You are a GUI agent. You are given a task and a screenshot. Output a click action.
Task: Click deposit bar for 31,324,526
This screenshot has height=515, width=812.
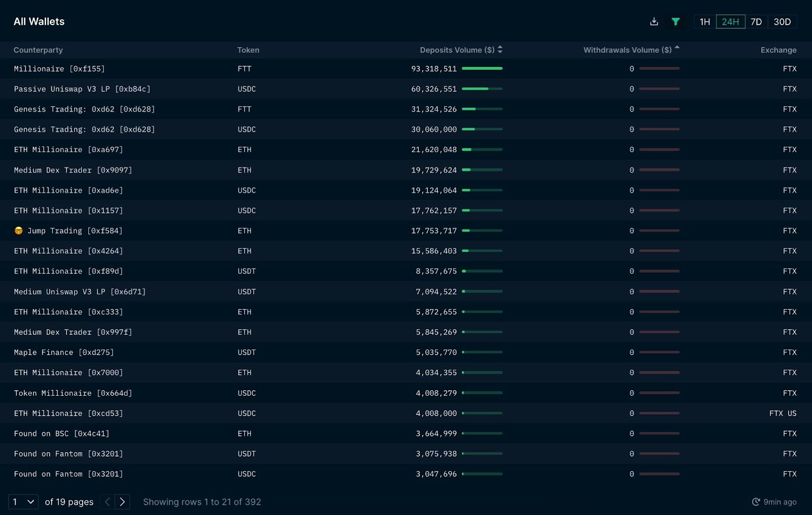[x=482, y=109]
